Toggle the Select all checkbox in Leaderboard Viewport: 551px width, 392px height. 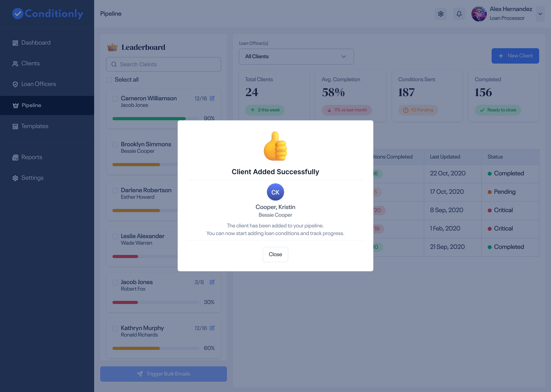click(109, 79)
